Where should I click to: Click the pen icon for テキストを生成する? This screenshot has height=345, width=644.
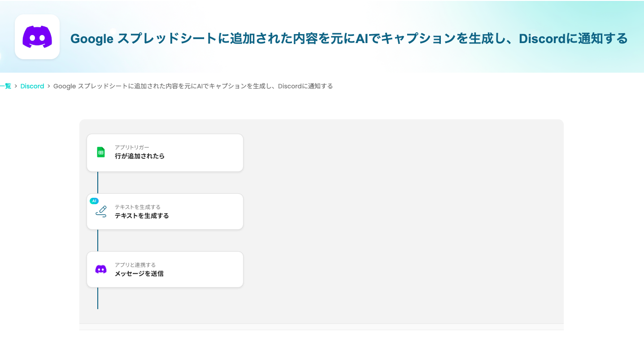point(101,211)
